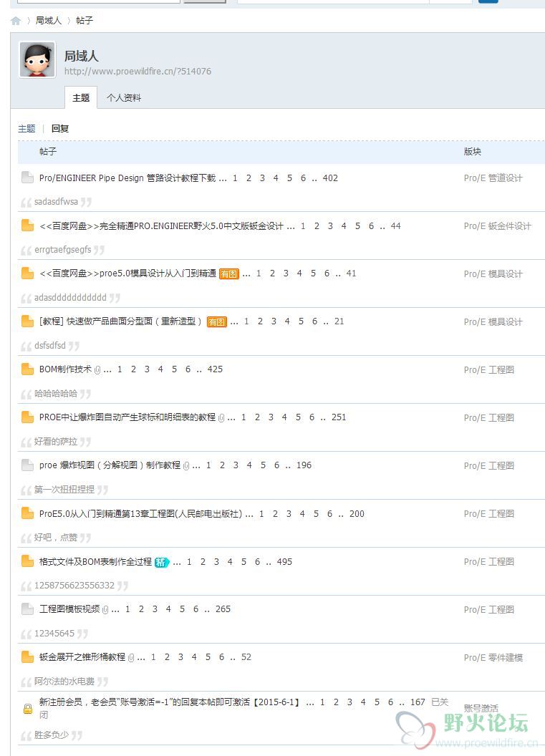Click the lock icon of 账号激活 thread
The image size is (545, 756).
[x=28, y=709]
